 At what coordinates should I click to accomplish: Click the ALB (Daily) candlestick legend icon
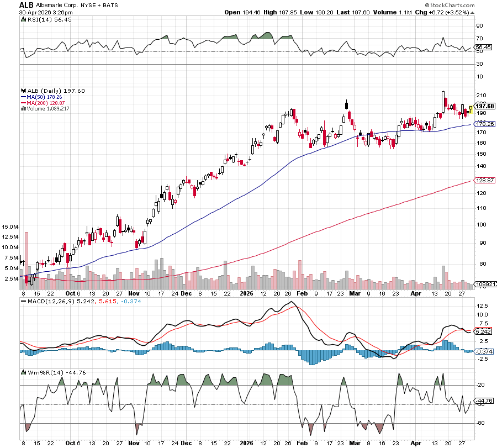tap(23, 91)
